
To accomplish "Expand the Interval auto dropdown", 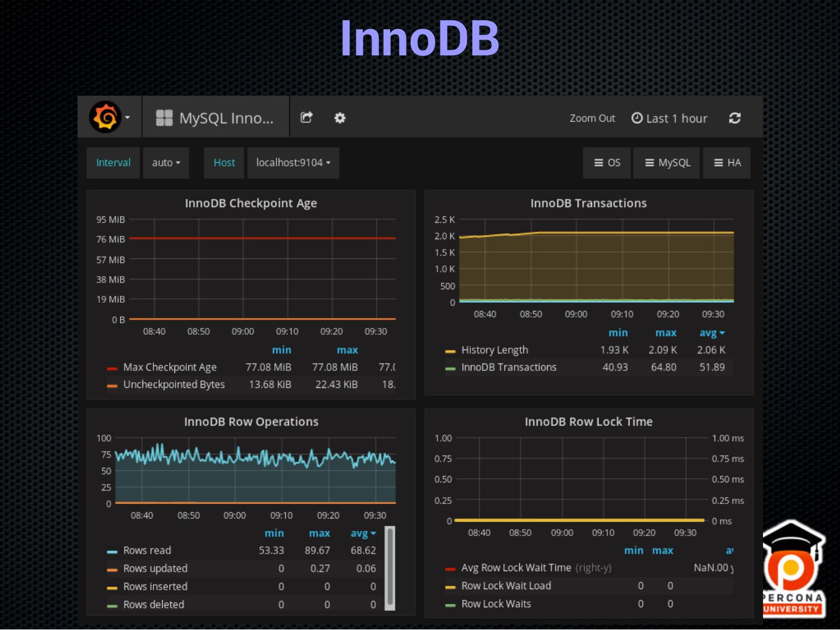I will (x=166, y=163).
